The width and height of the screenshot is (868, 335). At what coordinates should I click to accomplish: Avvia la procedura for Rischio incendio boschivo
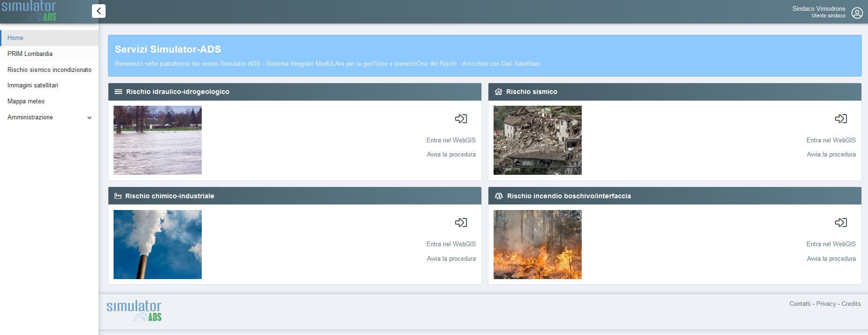(x=831, y=258)
